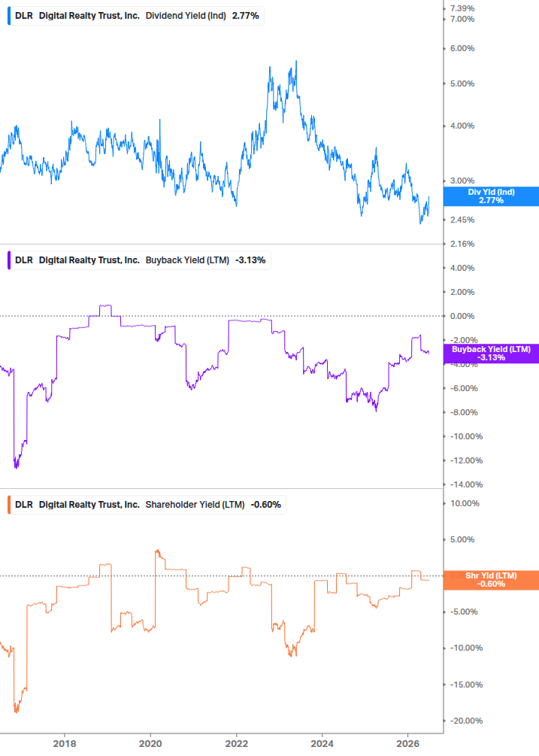This screenshot has width=539, height=756.
Task: Click the 7.39% top axis value
Action: pos(462,9)
